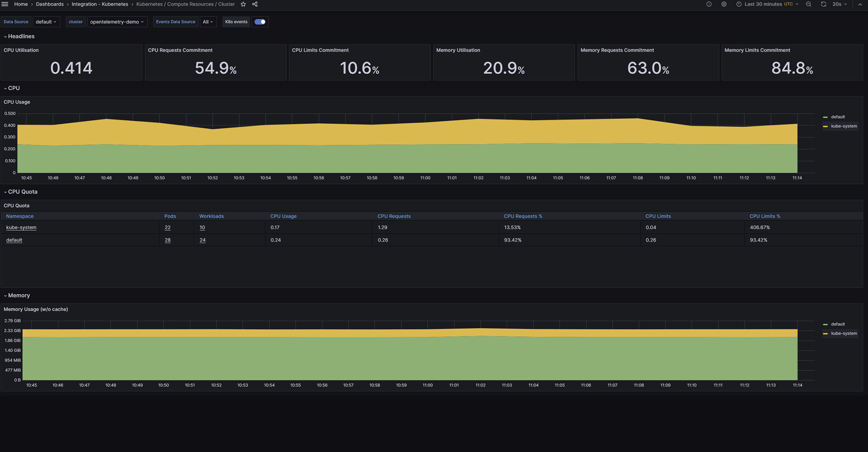Screen dimensions: 868x452
Task: Open the time range picker clock icon
Action: coord(739,4)
